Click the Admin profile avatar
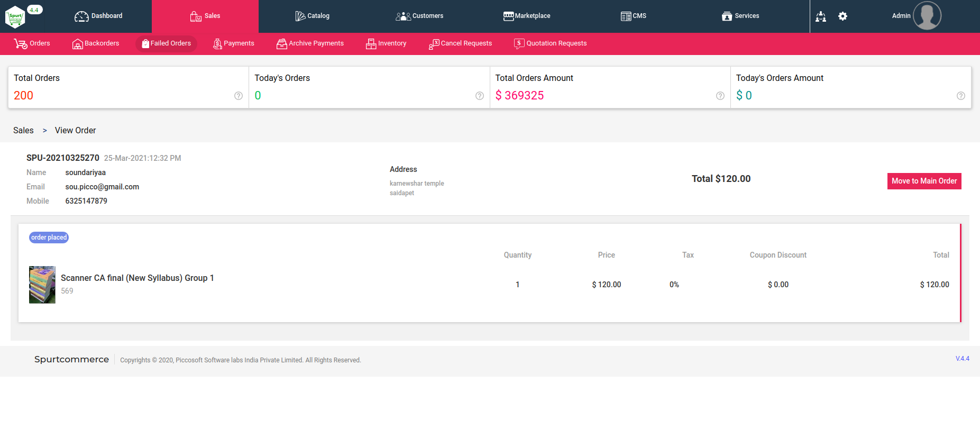980x447 pixels. (927, 15)
